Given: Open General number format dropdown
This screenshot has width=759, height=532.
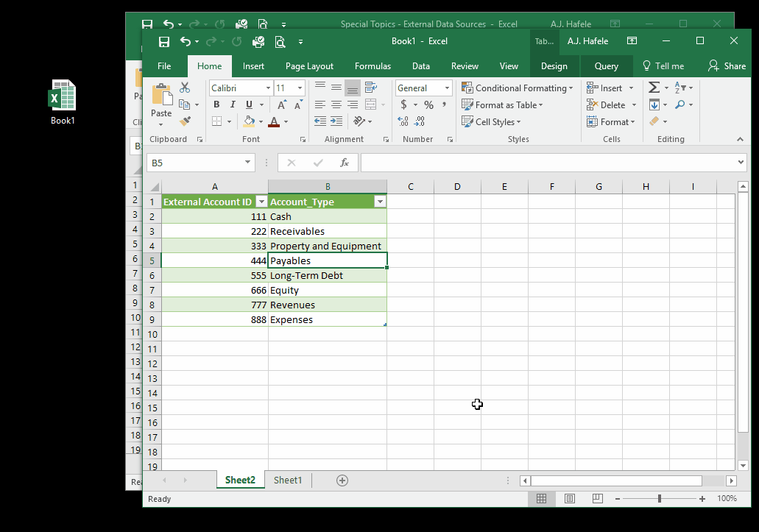Looking at the screenshot, I should coord(447,88).
